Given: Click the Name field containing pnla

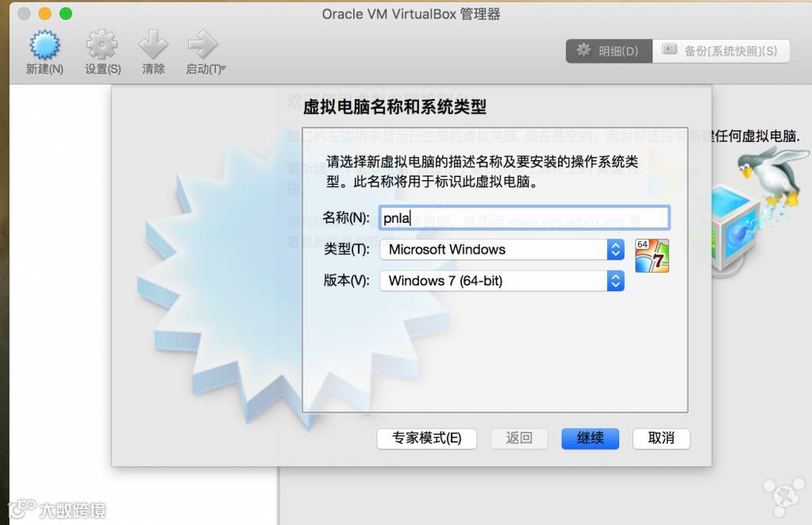Looking at the screenshot, I should (524, 218).
